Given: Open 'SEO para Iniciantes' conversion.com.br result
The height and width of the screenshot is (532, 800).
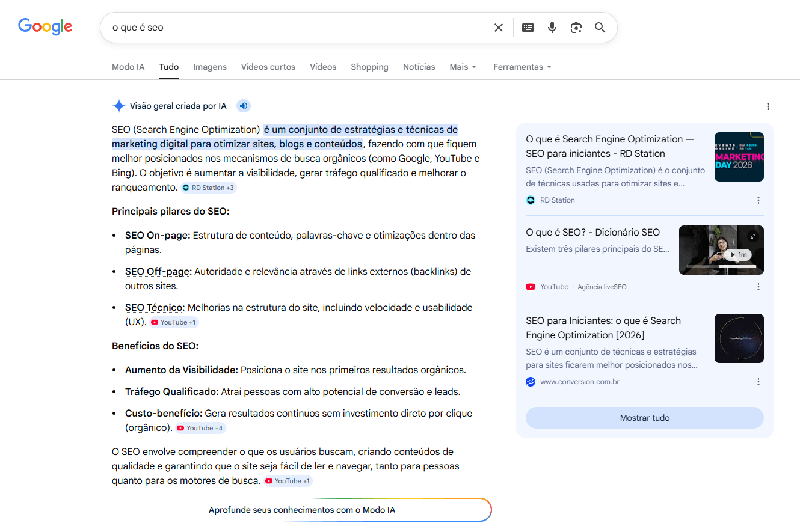Looking at the screenshot, I should click(x=603, y=328).
